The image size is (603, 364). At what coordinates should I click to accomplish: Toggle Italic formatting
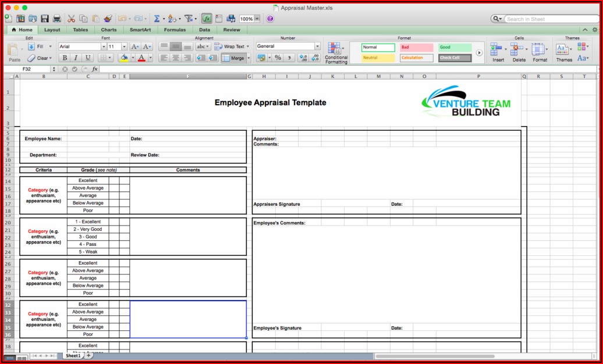pyautogui.click(x=76, y=58)
